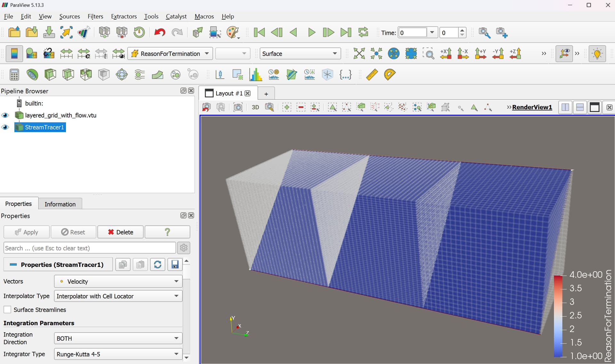Set view direction to +X icon
The width and height of the screenshot is (615, 364).
click(x=446, y=53)
